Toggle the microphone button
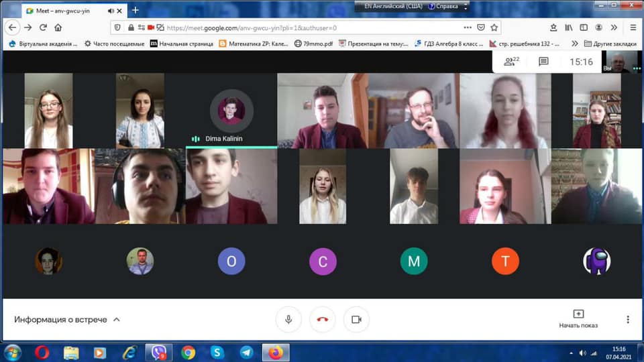644x362 pixels. [x=288, y=319]
